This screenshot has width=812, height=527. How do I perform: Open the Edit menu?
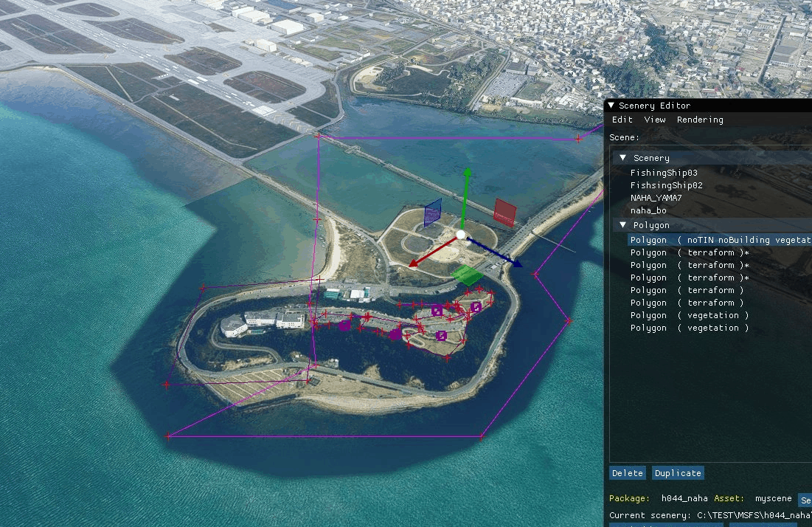click(x=622, y=120)
